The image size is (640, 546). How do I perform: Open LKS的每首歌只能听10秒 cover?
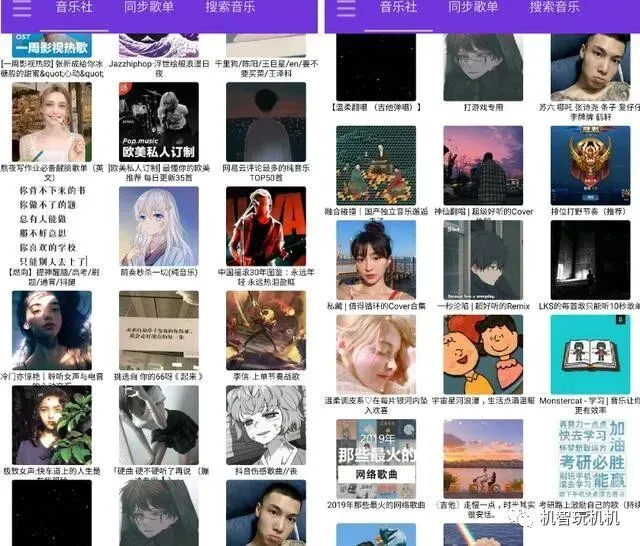(x=590, y=260)
